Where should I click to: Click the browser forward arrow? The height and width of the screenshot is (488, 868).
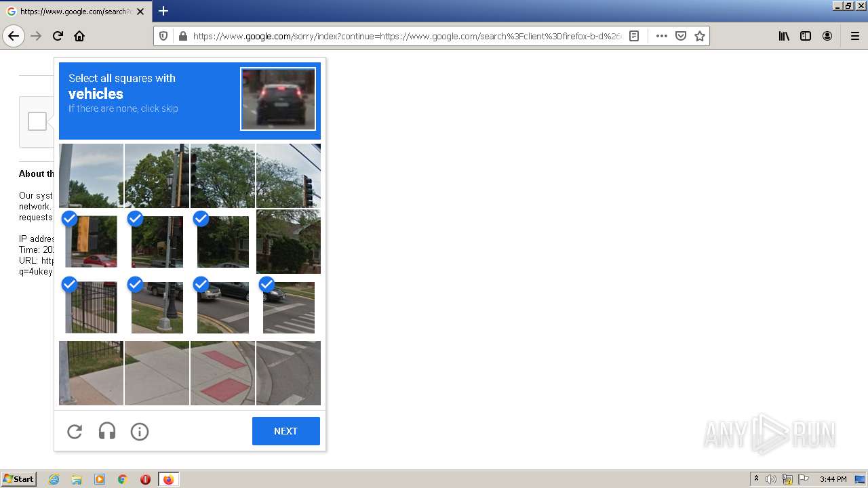click(x=36, y=36)
